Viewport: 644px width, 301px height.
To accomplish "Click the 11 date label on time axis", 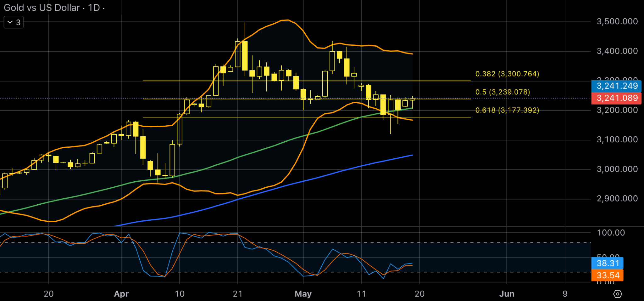I will (x=361, y=294).
